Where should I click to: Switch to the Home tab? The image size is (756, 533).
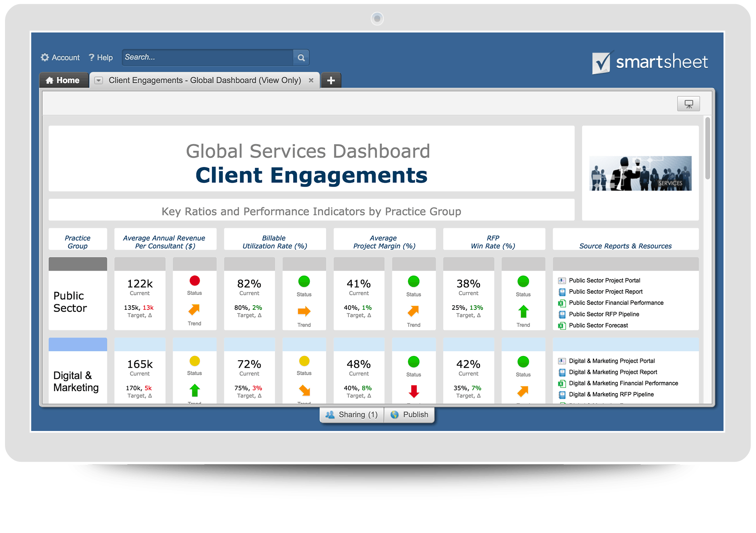coord(64,80)
